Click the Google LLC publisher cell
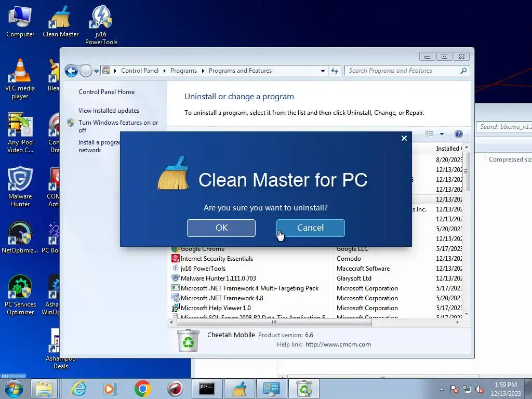The width and height of the screenshot is (532, 399). coord(352,249)
